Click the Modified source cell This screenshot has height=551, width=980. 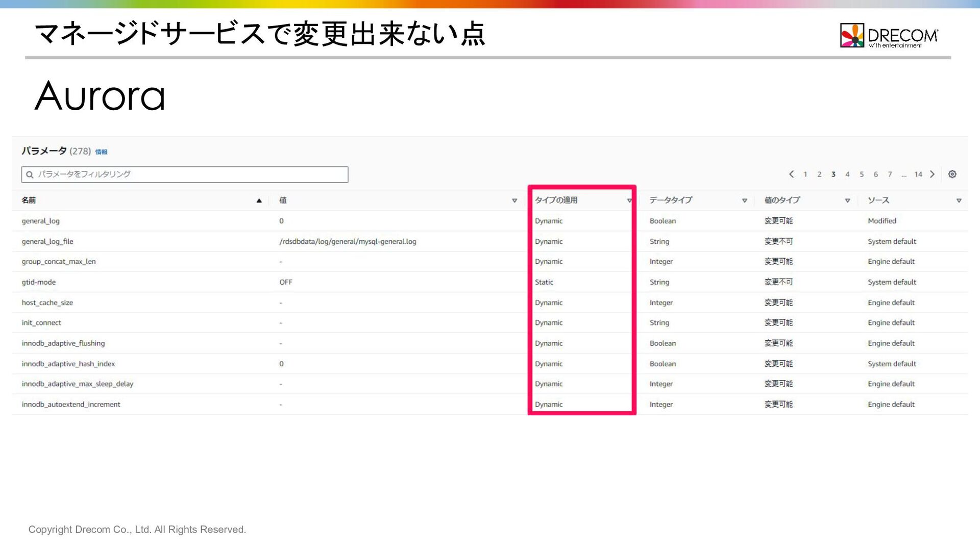[x=882, y=221]
